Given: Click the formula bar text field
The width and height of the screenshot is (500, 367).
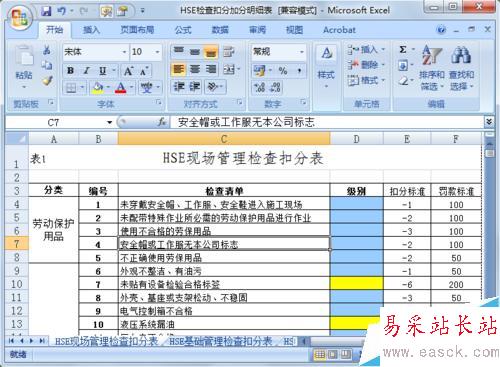Looking at the screenshot, I should point(327,122).
